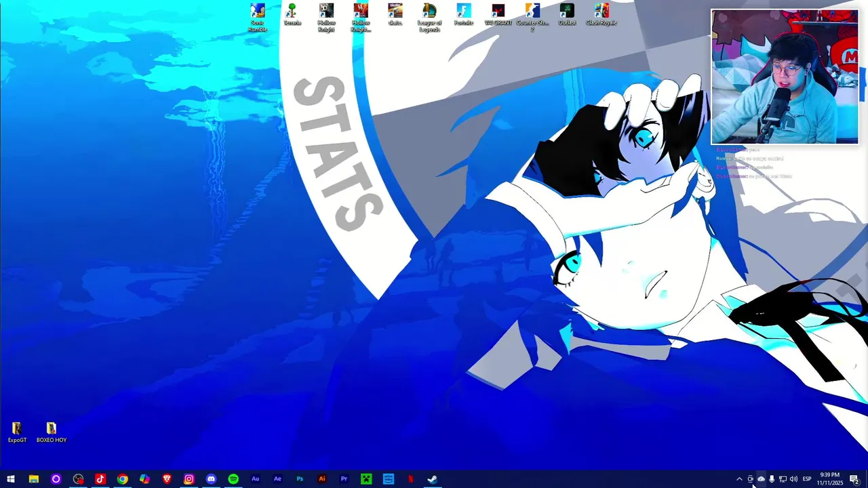Image resolution: width=868 pixels, height=488 pixels.
Task: Open File Explorer from the taskbar
Action: point(33,479)
